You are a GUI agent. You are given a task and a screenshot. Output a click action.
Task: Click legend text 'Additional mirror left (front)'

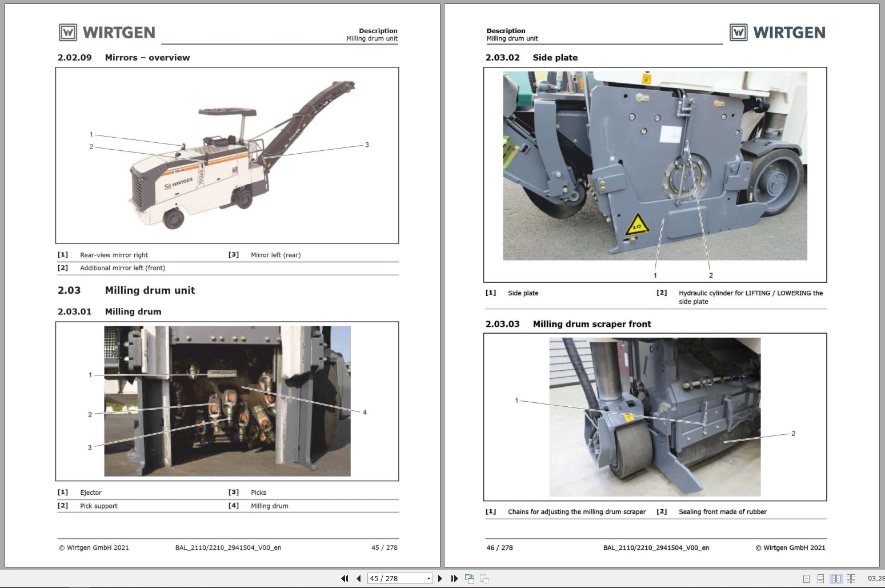pos(122,268)
